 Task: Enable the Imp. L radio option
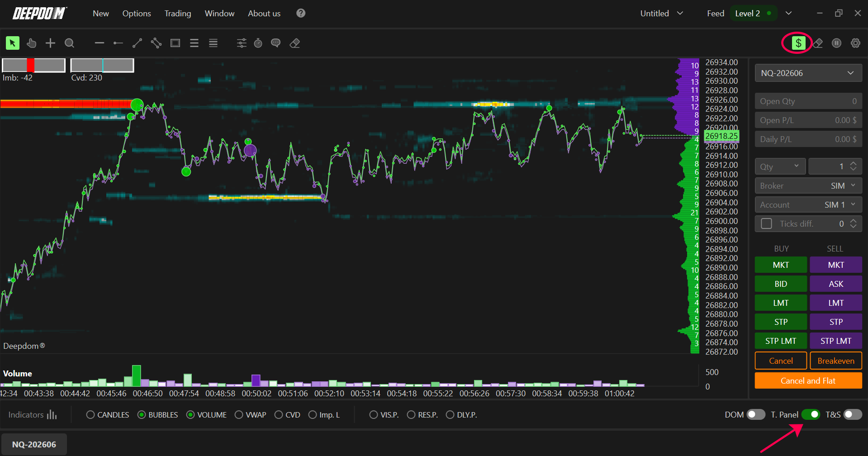[x=324, y=415]
